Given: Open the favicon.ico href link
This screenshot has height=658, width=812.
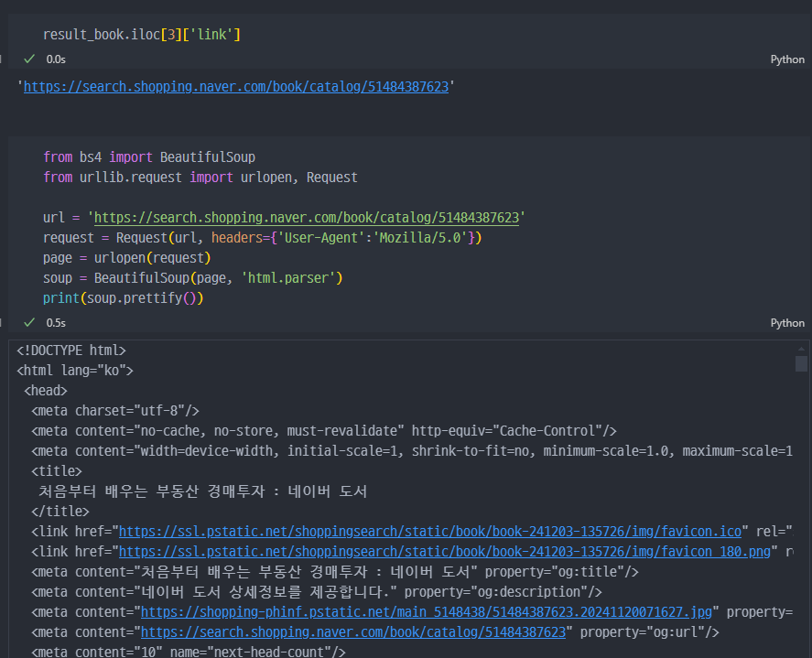Looking at the screenshot, I should 430,532.
